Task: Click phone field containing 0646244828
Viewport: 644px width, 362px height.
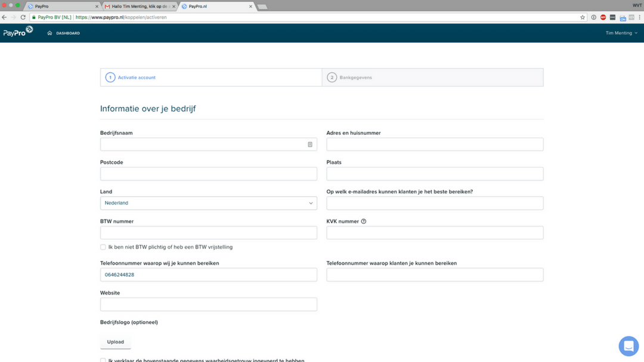Action: tap(209, 274)
